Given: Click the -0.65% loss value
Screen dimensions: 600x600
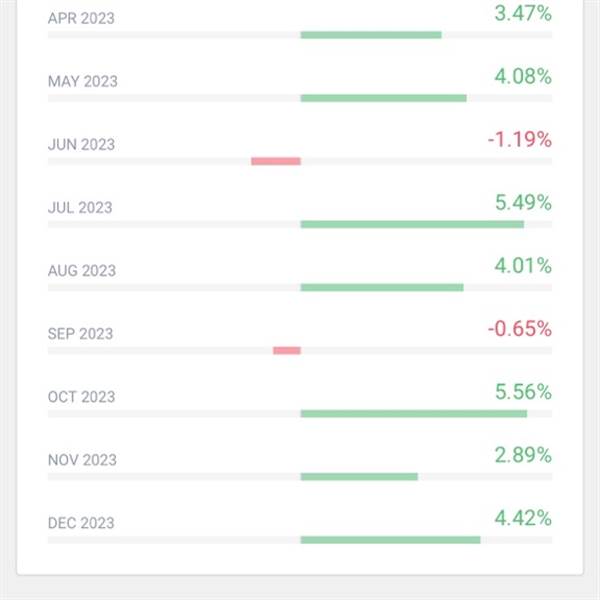Looking at the screenshot, I should point(519,329).
